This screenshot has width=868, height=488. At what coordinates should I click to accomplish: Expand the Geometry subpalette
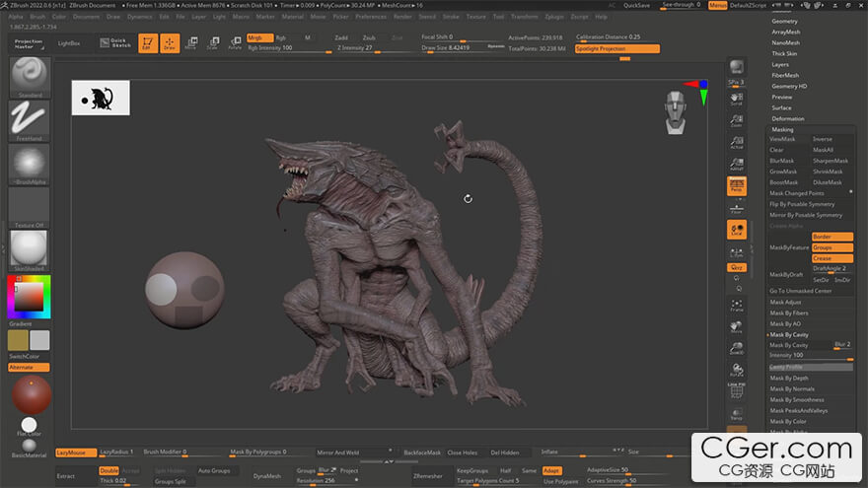pyautogui.click(x=784, y=21)
